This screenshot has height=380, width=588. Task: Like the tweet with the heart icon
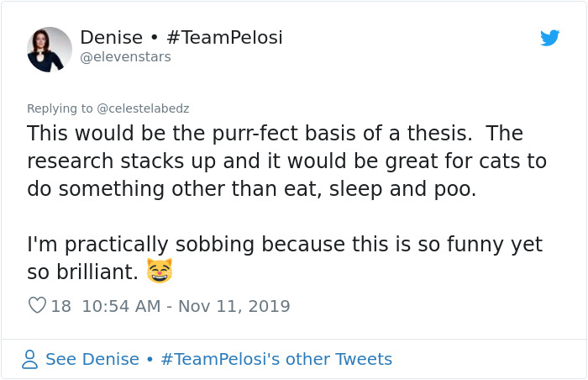pos(37,306)
